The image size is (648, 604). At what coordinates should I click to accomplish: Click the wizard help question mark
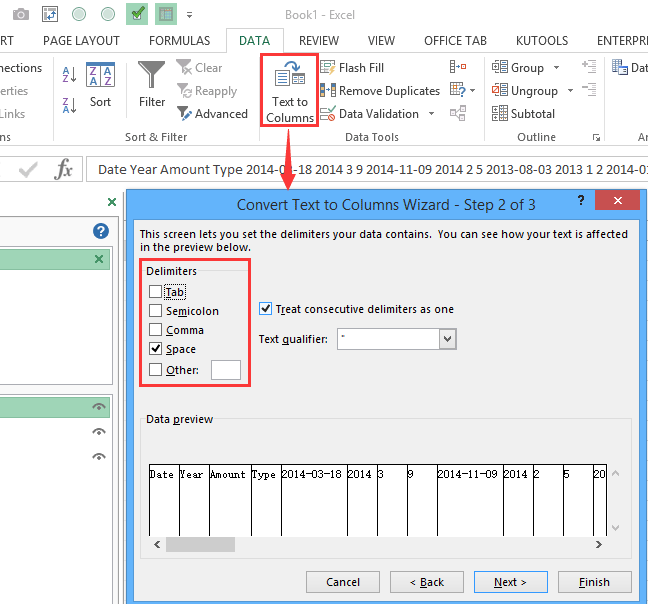[581, 201]
